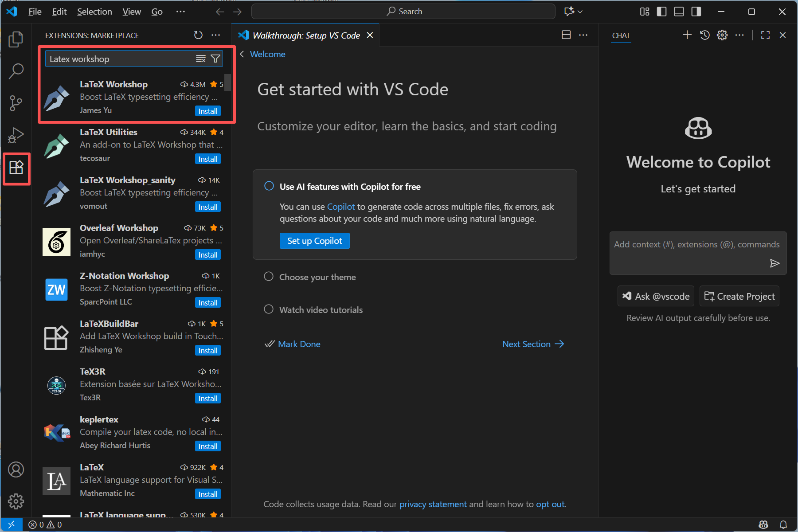Toggle primary side bar visibility
Viewport: 798px width, 532px height.
(661, 12)
